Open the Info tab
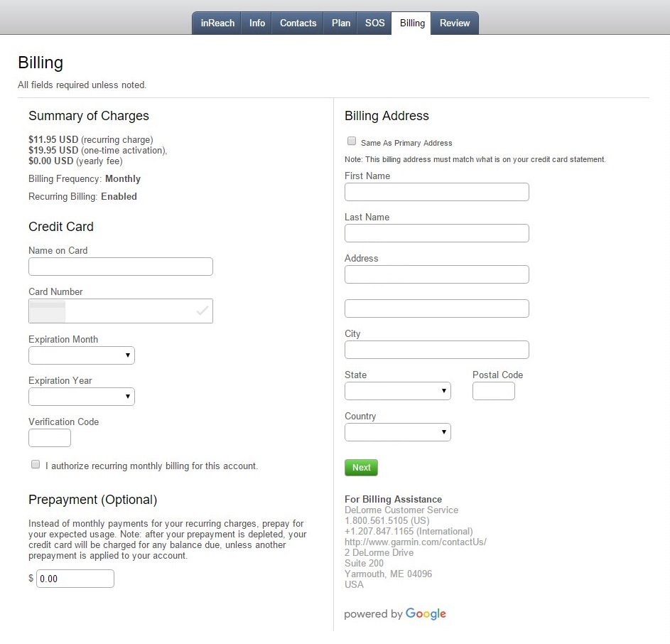The width and height of the screenshot is (670, 644). (256, 23)
